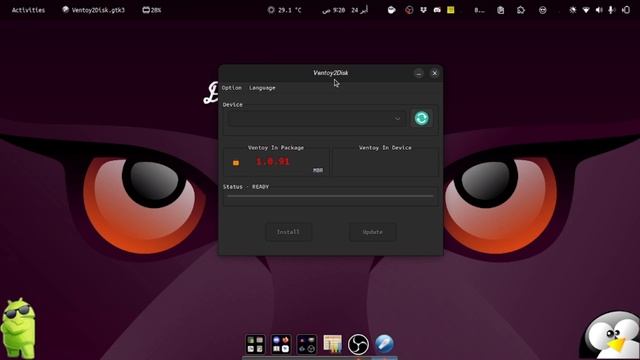Open the clipboard manager tray icon
The width and height of the screenshot is (640, 360).
pos(500,10)
